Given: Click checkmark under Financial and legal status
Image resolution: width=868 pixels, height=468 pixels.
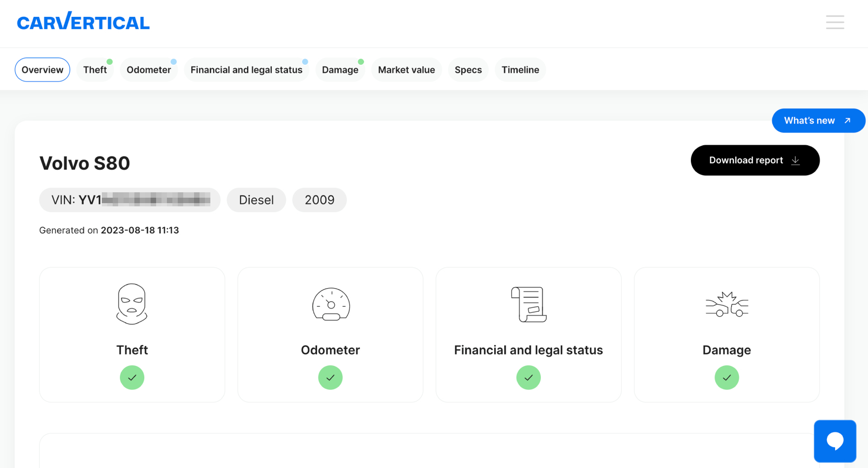Looking at the screenshot, I should click(528, 377).
